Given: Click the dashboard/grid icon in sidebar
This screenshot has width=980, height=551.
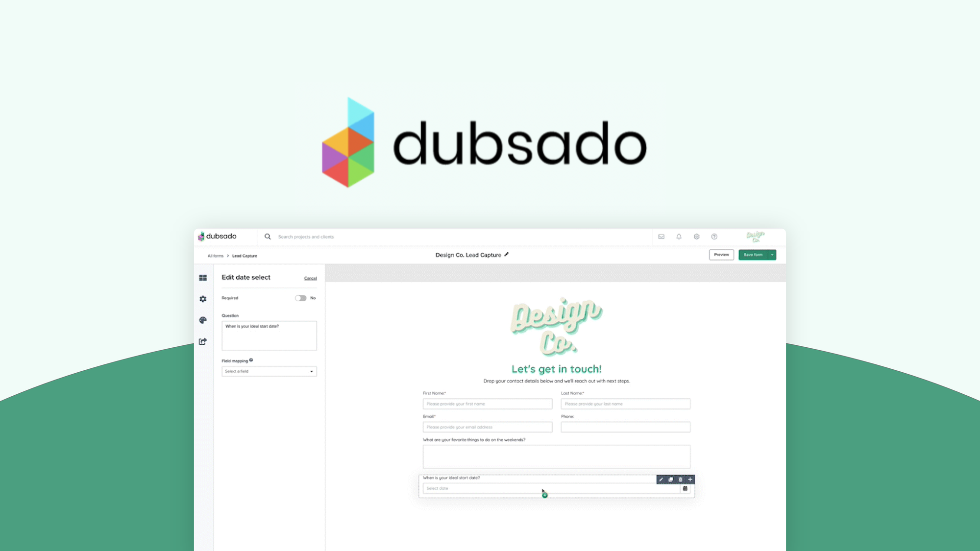Looking at the screenshot, I should (x=203, y=278).
